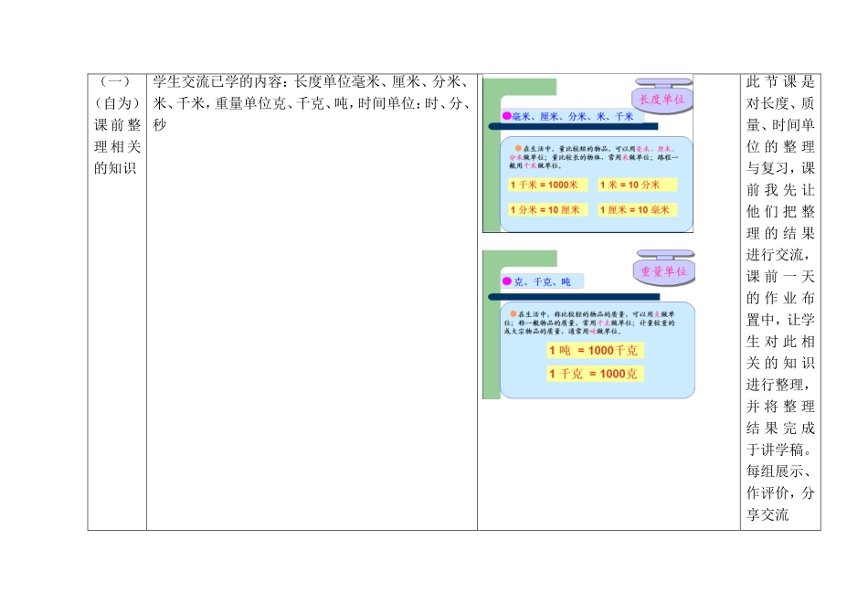Screen dimensions: 868x614
Task: Click the '前我先让' line
Action: point(780,190)
